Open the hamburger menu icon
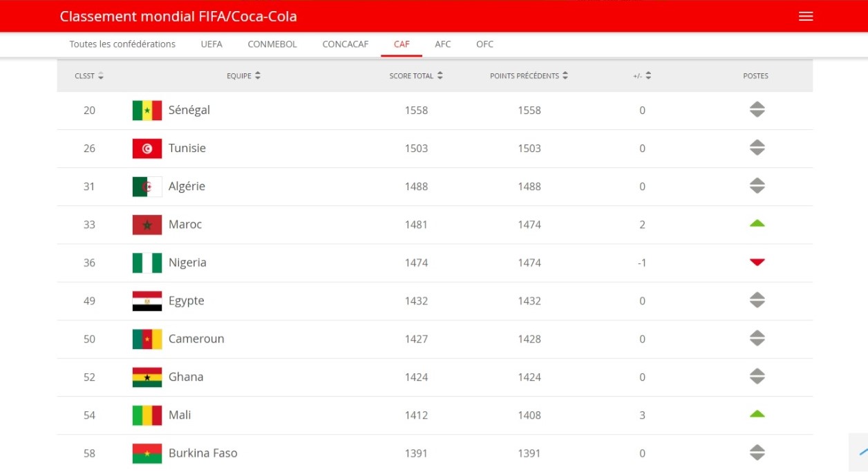 805,17
